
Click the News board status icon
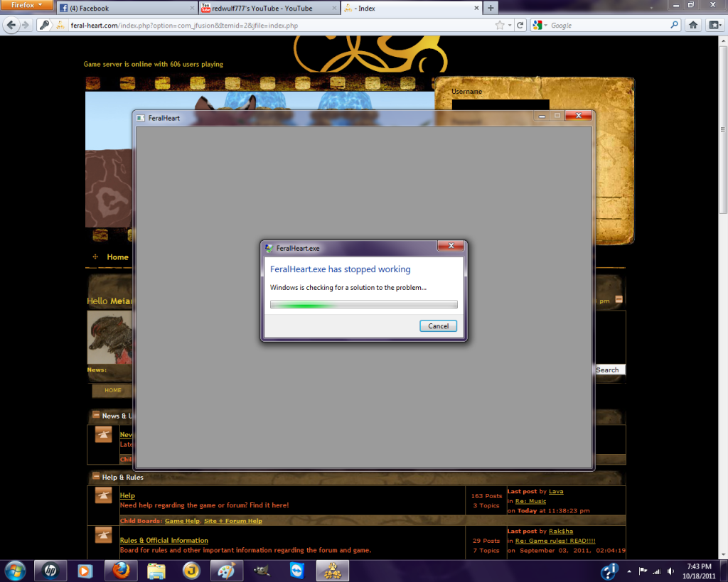[104, 435]
